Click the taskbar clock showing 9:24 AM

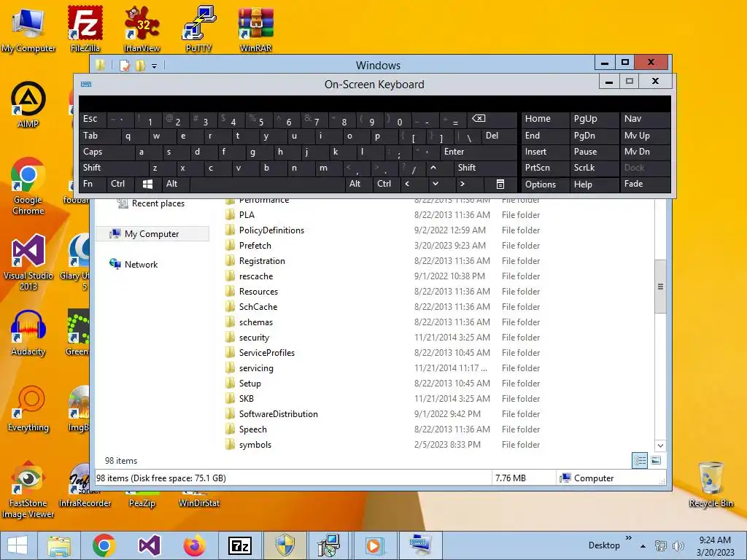(715, 545)
